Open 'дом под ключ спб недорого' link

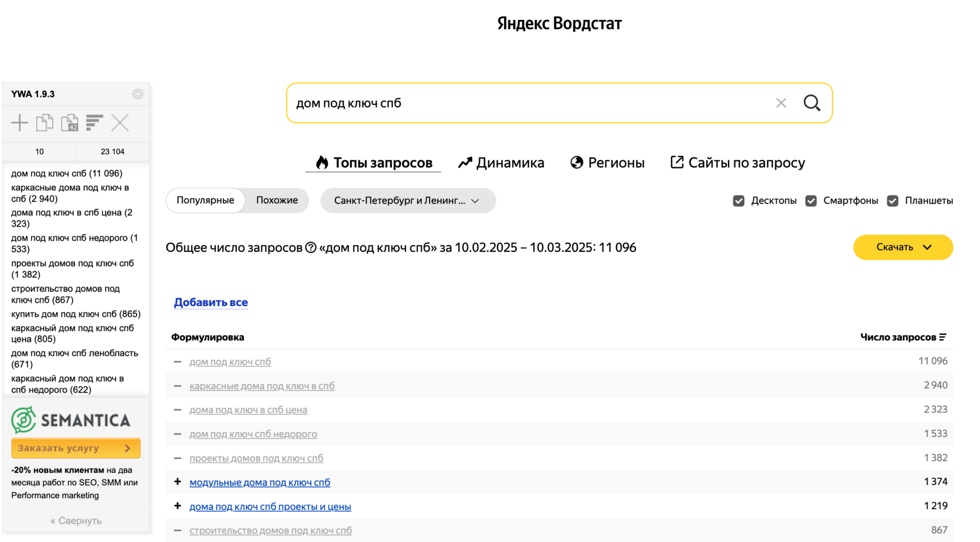[x=253, y=434]
